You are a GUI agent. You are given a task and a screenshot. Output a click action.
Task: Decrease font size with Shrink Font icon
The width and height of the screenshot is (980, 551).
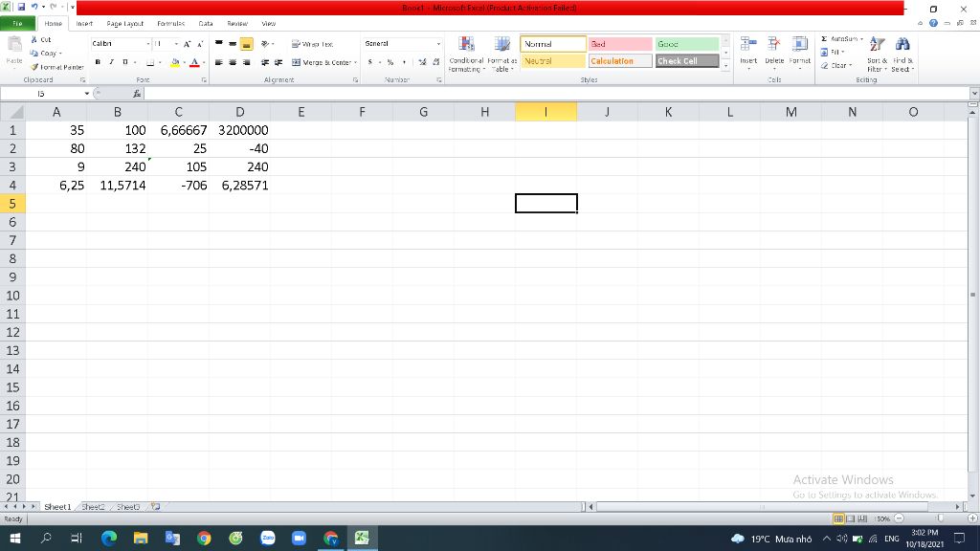(x=200, y=44)
